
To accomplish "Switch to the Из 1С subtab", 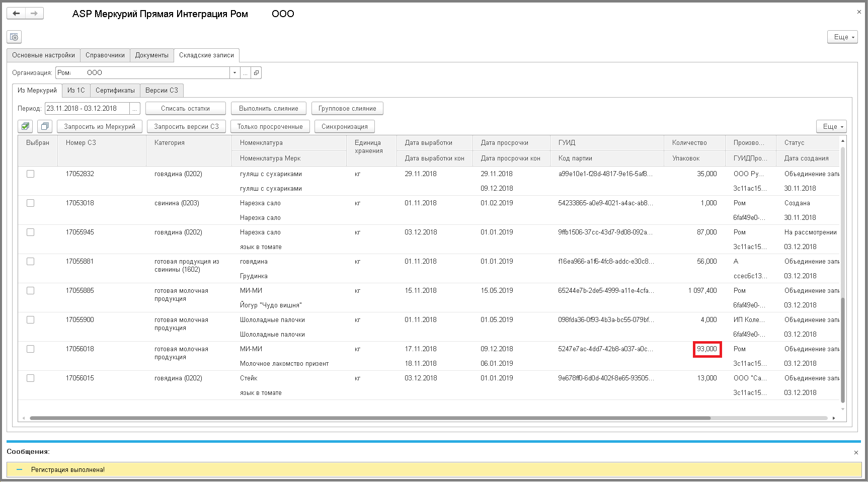I will (76, 91).
